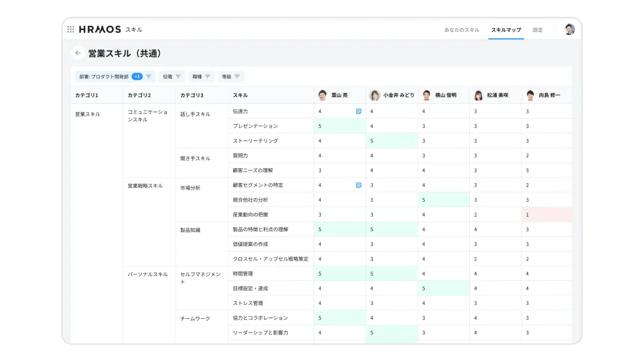Click the HRMOS logo
644x362 pixels.
click(x=100, y=29)
